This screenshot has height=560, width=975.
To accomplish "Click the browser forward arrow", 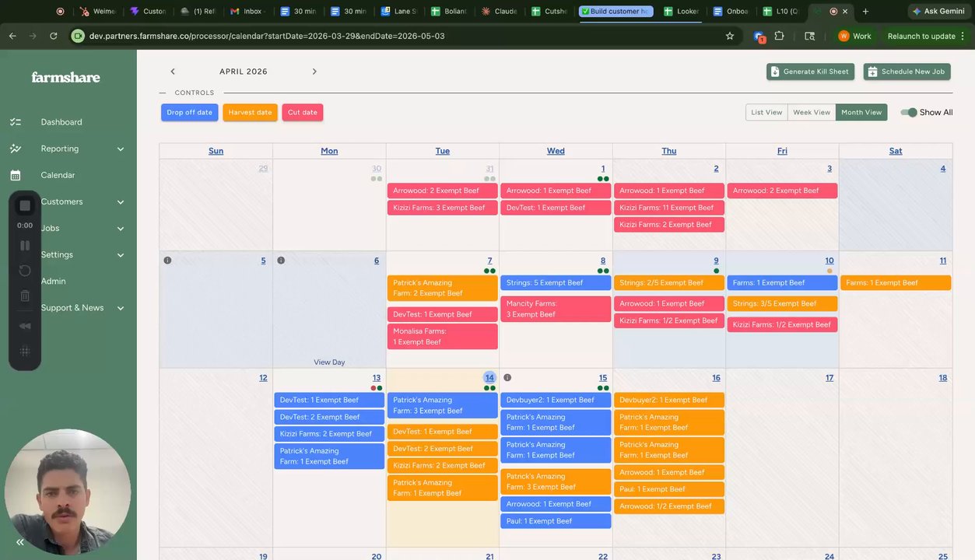I will [x=33, y=36].
